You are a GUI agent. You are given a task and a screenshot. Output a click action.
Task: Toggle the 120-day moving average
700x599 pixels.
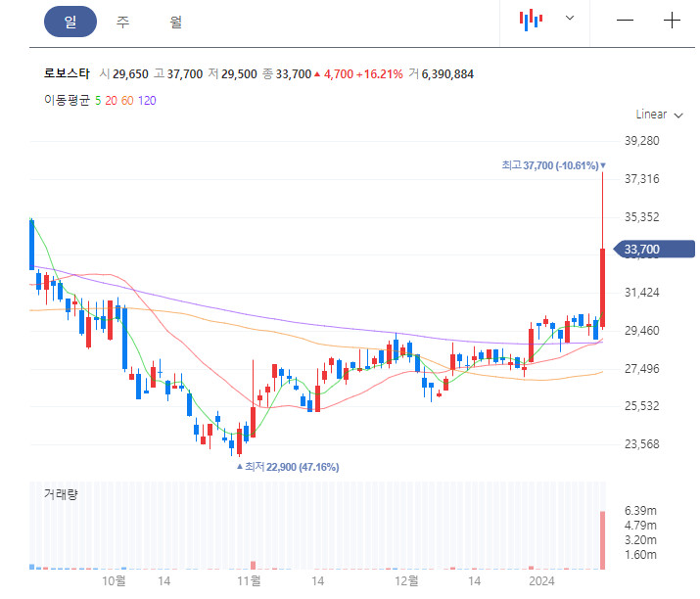(147, 101)
